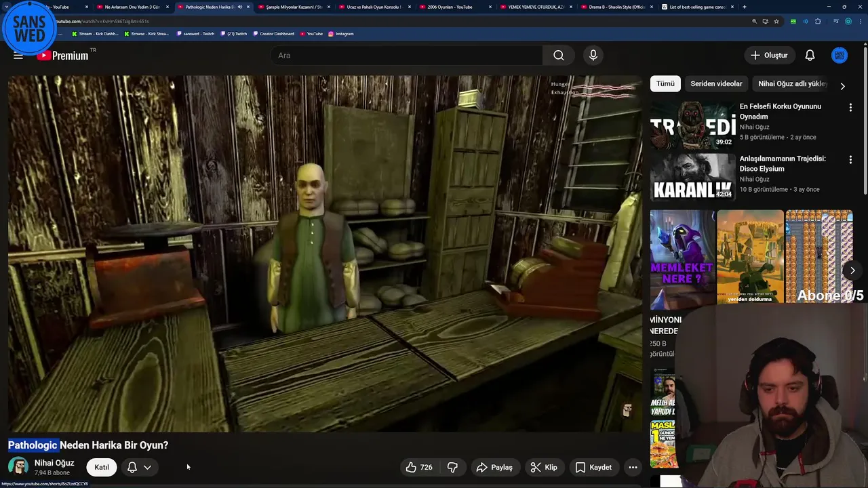Open 'Creator Dashboard' bookmark
Screen dimensions: 868x488
(274, 33)
